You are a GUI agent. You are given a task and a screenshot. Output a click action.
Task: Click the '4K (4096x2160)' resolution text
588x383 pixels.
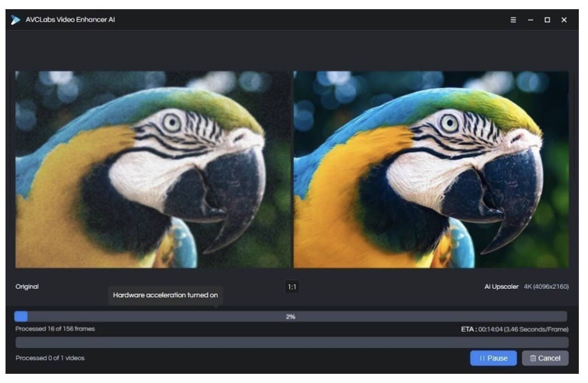(546, 287)
